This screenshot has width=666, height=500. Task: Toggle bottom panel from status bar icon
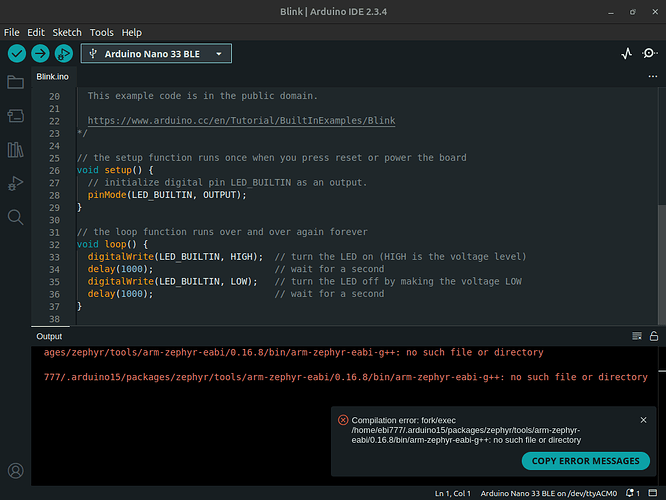click(x=653, y=493)
